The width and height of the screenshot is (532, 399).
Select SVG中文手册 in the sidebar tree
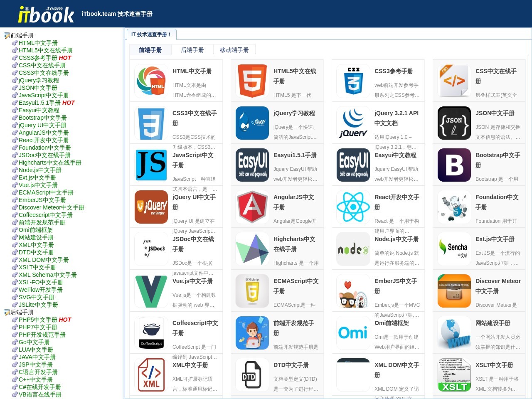[x=37, y=297]
